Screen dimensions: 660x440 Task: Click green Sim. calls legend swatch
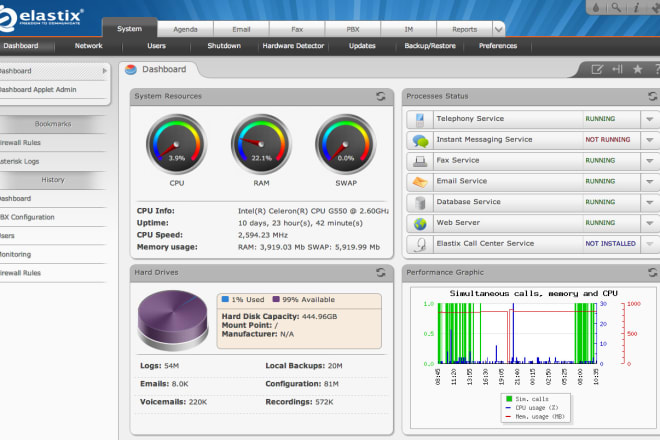pos(509,399)
